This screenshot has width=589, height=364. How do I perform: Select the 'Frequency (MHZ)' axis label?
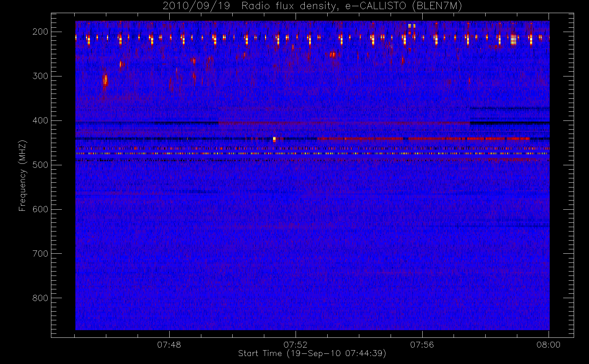click(23, 175)
